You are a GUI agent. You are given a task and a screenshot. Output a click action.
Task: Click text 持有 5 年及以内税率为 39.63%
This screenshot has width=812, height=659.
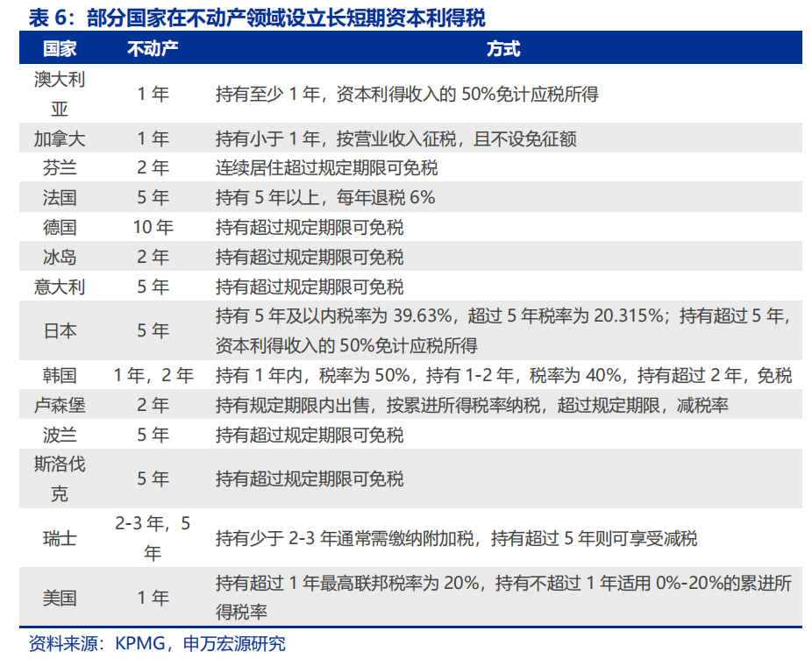point(334,315)
